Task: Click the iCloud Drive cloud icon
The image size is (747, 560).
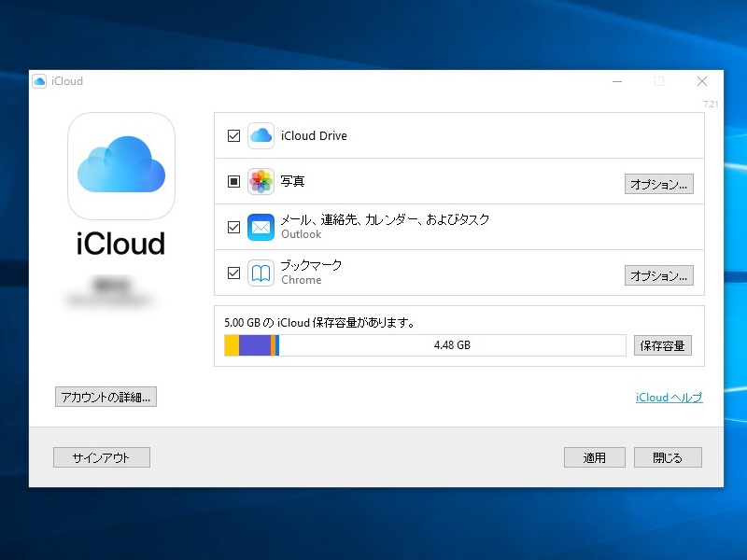Action: click(260, 135)
